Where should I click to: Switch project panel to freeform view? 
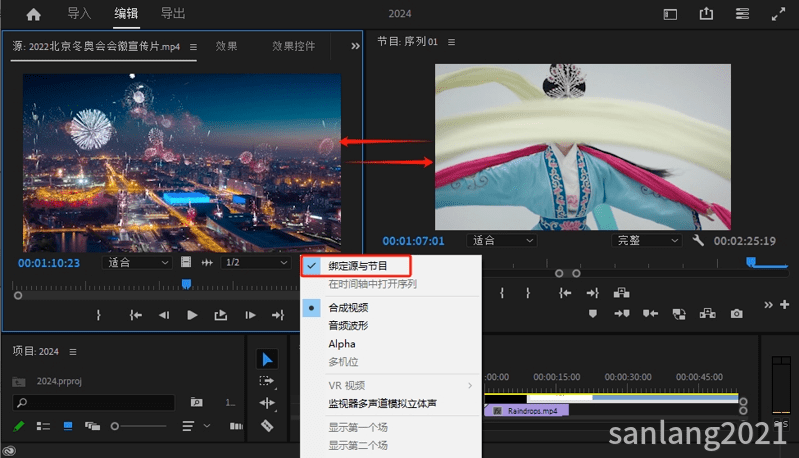pos(92,426)
